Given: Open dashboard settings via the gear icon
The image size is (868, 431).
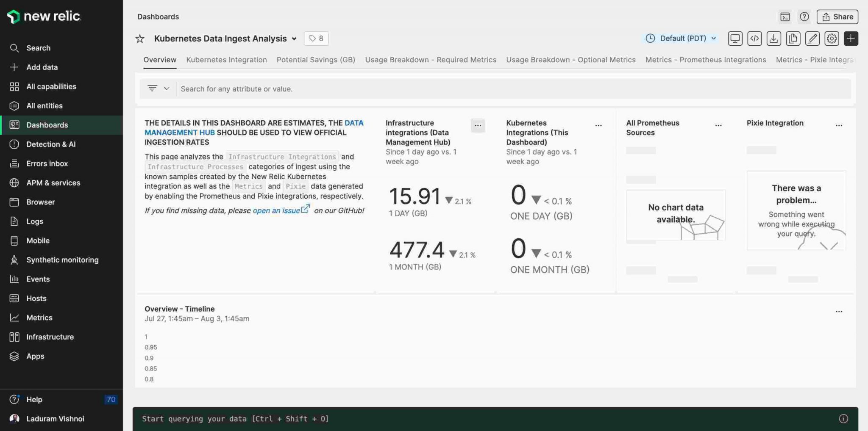Looking at the screenshot, I should click(x=832, y=39).
